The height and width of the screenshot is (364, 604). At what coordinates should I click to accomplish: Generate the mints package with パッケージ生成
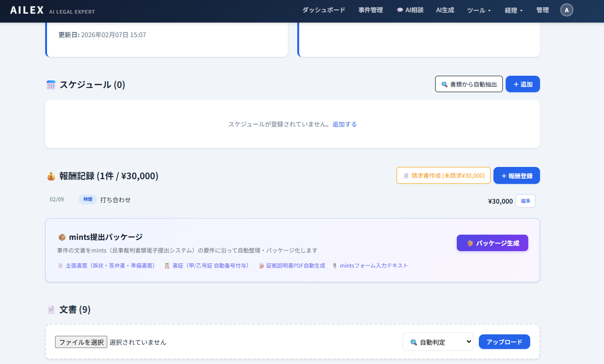493,243
